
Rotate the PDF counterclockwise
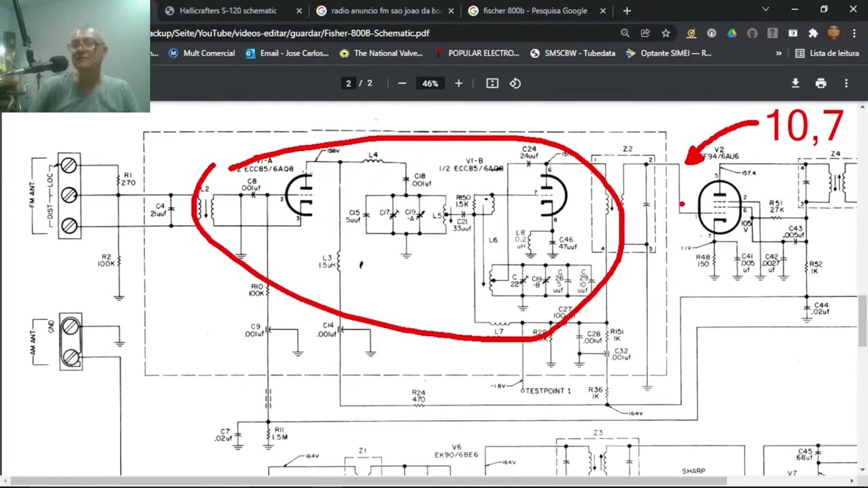(515, 83)
